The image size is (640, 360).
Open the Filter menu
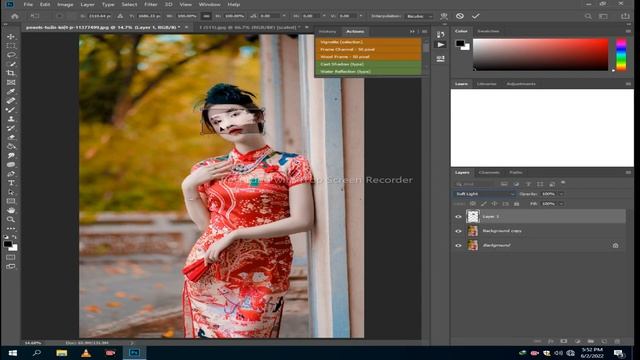pyautogui.click(x=151, y=4)
